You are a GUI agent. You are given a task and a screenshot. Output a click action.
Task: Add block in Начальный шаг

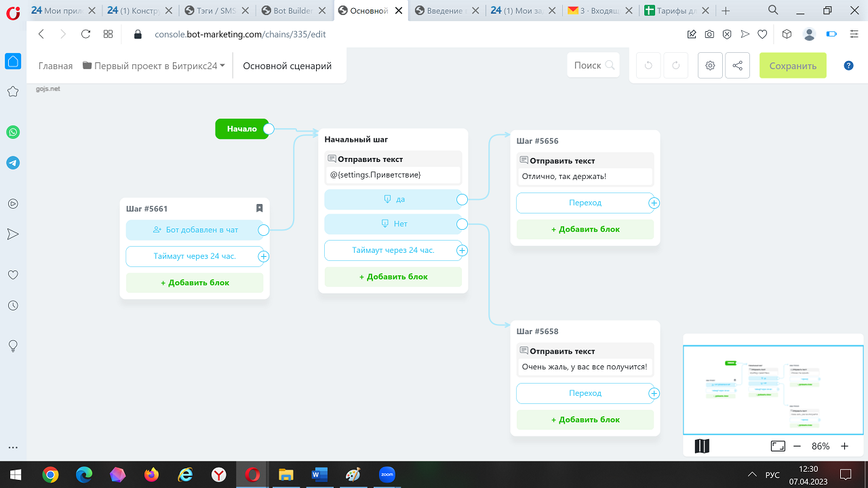click(x=393, y=277)
